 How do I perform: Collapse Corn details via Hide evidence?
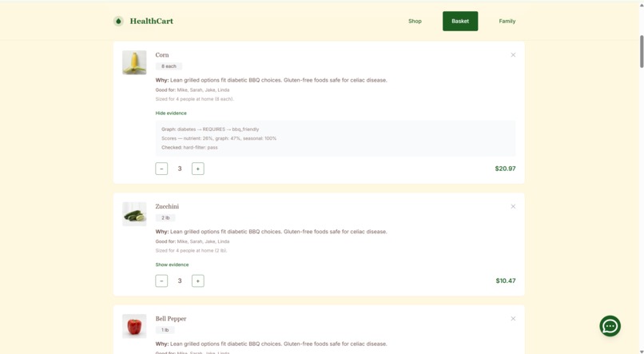pos(171,113)
